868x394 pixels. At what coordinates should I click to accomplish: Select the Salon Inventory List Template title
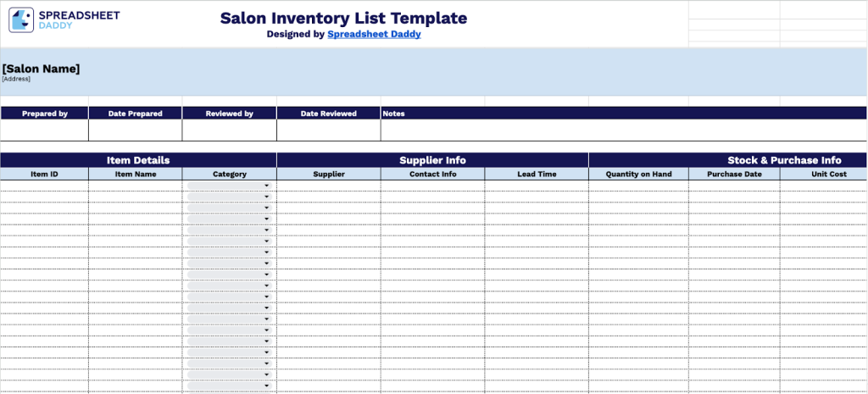tap(343, 18)
